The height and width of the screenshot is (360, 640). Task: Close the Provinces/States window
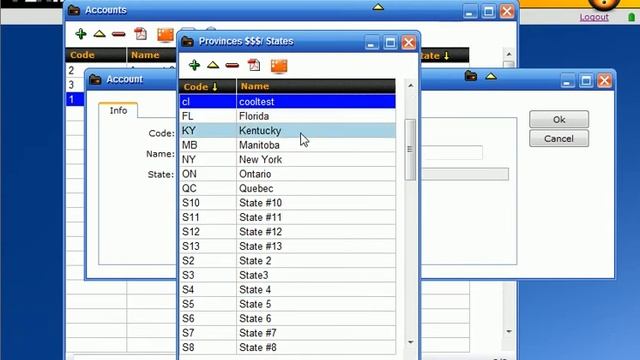409,42
